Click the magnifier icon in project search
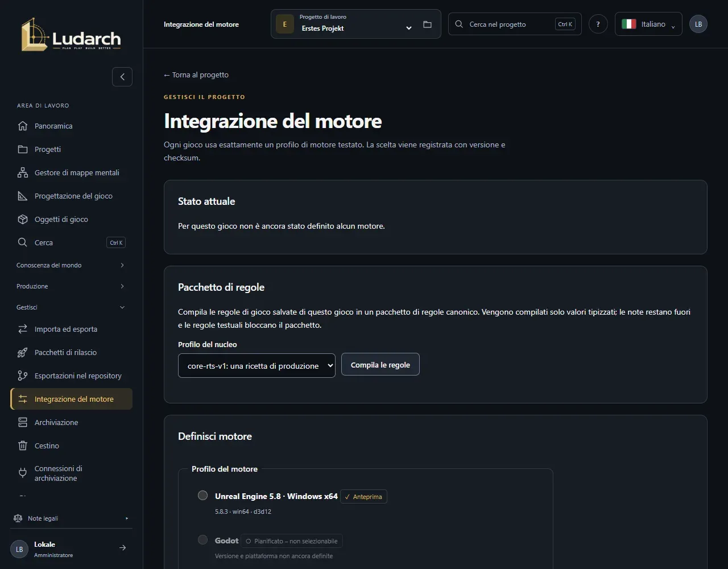The width and height of the screenshot is (728, 569). [x=459, y=24]
